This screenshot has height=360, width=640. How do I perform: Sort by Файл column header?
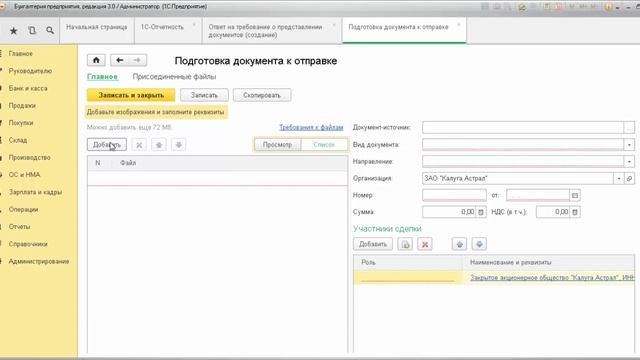128,163
